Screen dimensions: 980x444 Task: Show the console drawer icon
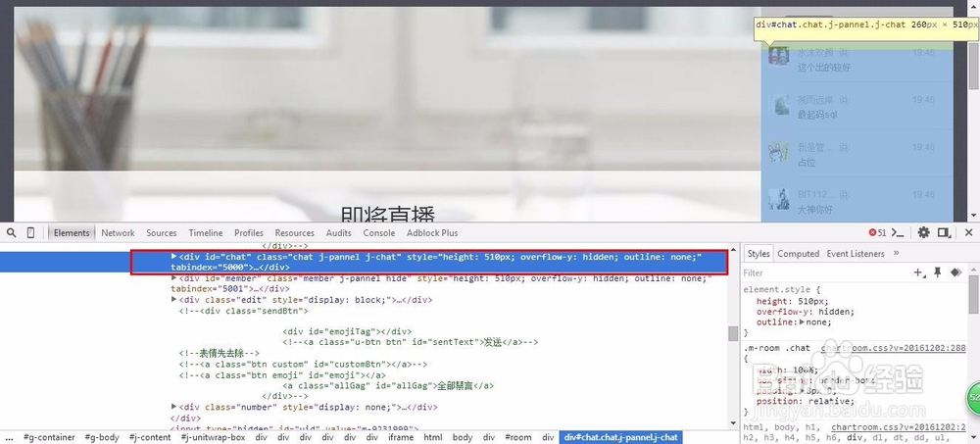coord(898,232)
